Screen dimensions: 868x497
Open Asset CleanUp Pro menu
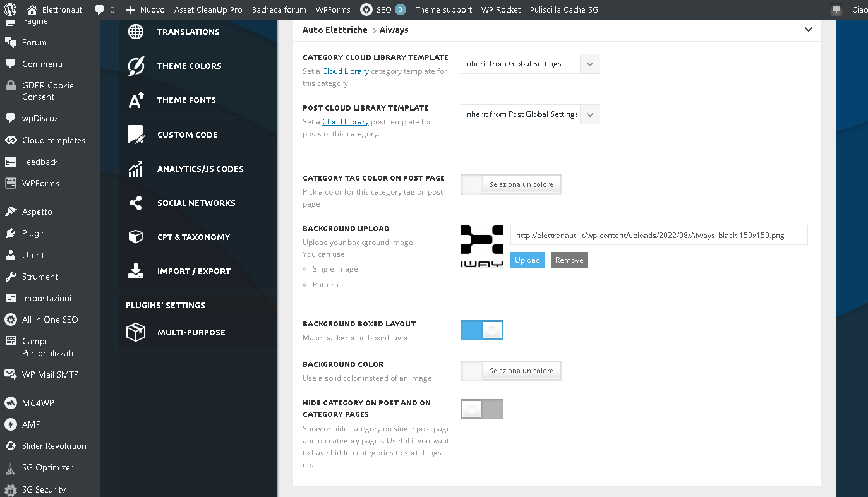(208, 9)
